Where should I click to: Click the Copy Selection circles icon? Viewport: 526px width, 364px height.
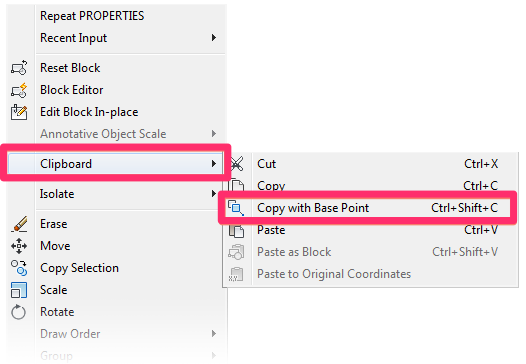point(19,268)
